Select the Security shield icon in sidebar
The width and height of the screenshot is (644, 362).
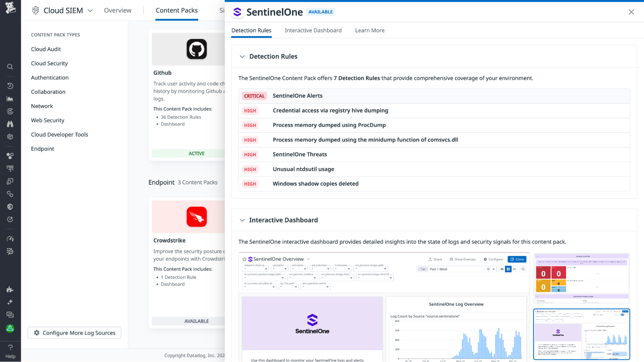click(10, 207)
